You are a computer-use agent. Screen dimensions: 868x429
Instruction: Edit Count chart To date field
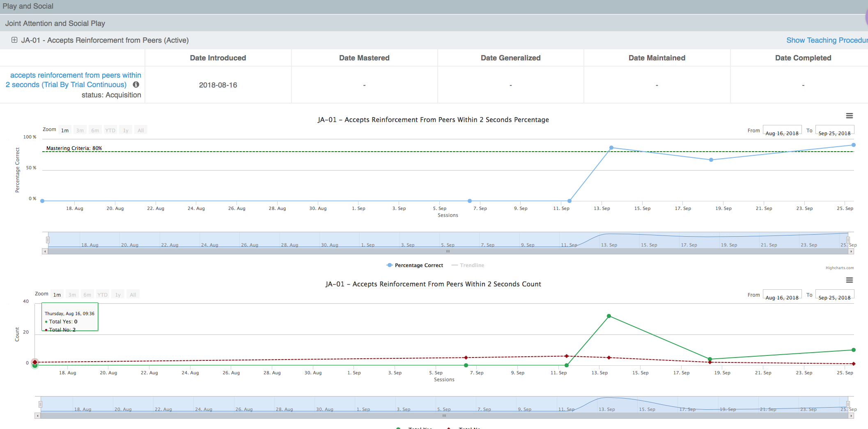coord(835,295)
